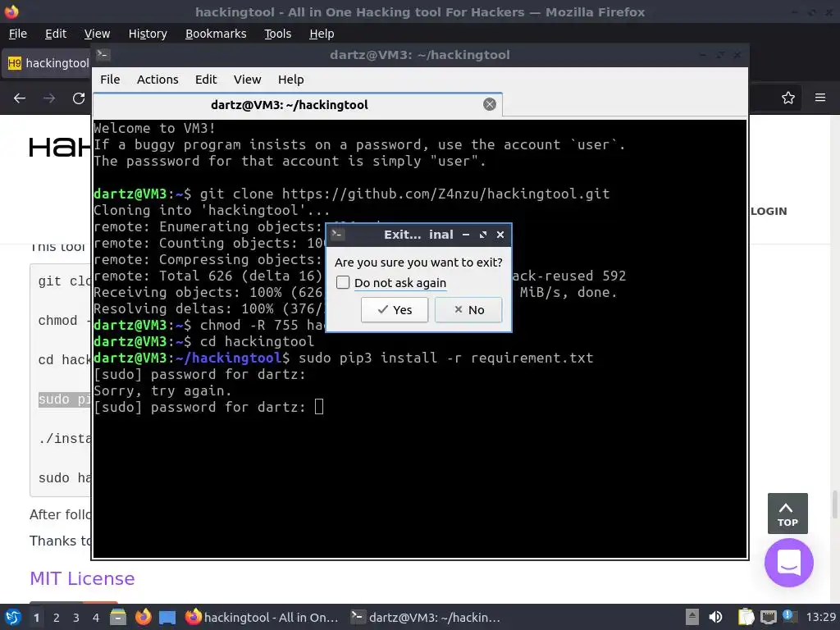
Task: Click the git clone command line in terminal
Action: [351, 194]
